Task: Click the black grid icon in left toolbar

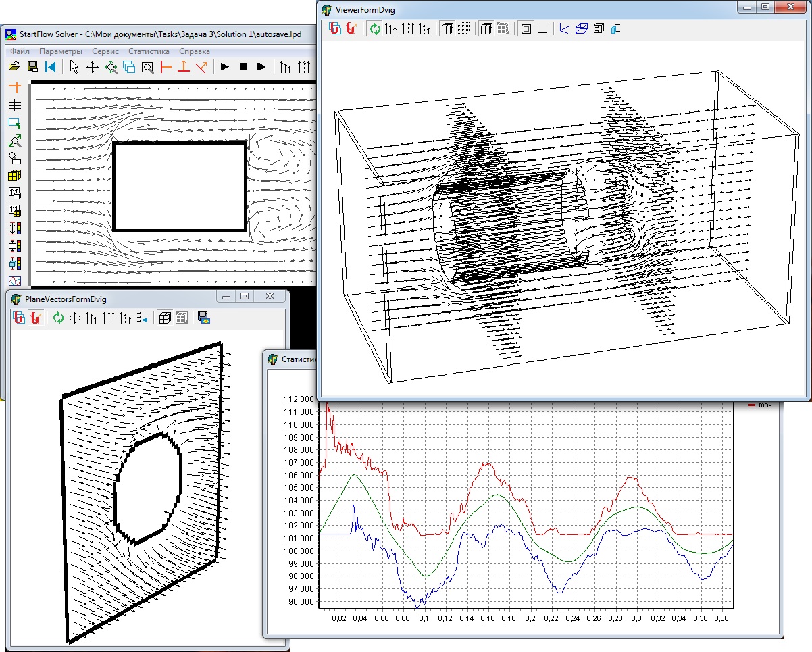Action: 15,105
